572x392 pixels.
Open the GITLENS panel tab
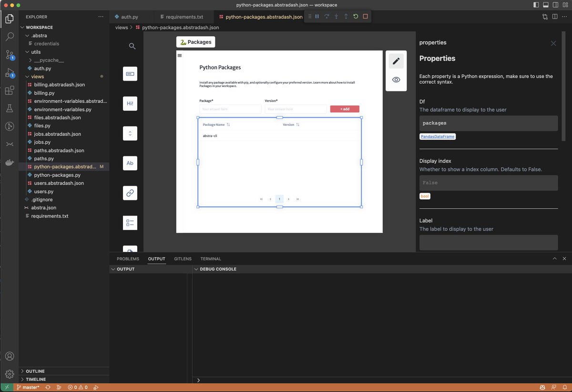183,259
